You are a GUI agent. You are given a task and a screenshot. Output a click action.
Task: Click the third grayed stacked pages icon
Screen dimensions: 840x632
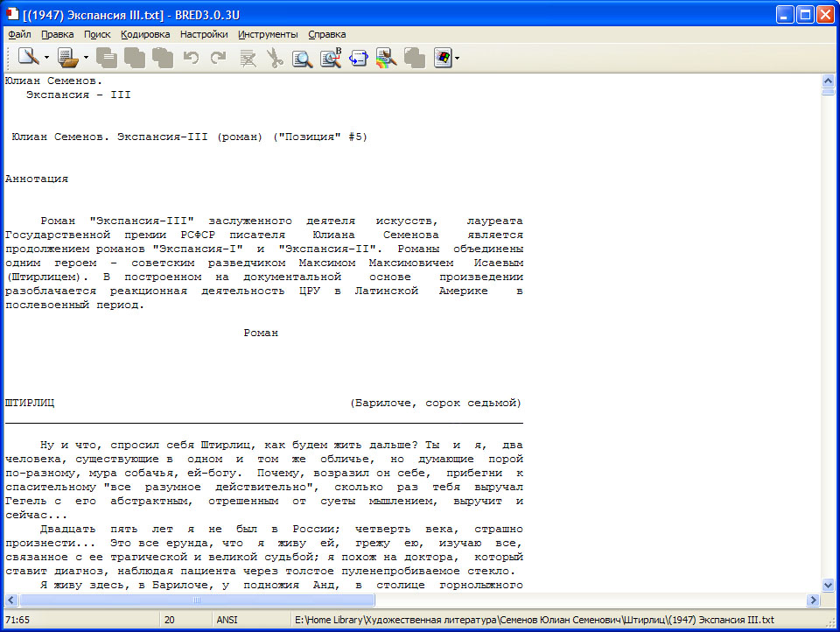point(163,58)
